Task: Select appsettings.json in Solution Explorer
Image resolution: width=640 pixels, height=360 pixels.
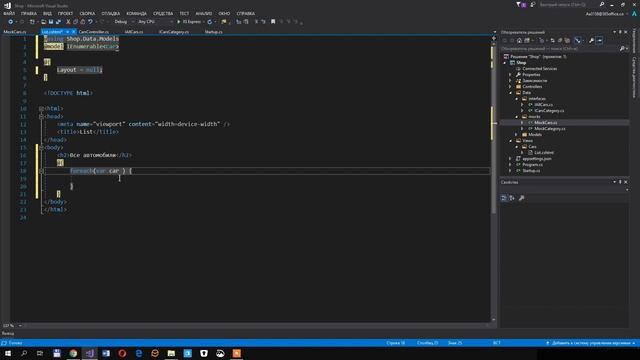Action: coord(537,159)
